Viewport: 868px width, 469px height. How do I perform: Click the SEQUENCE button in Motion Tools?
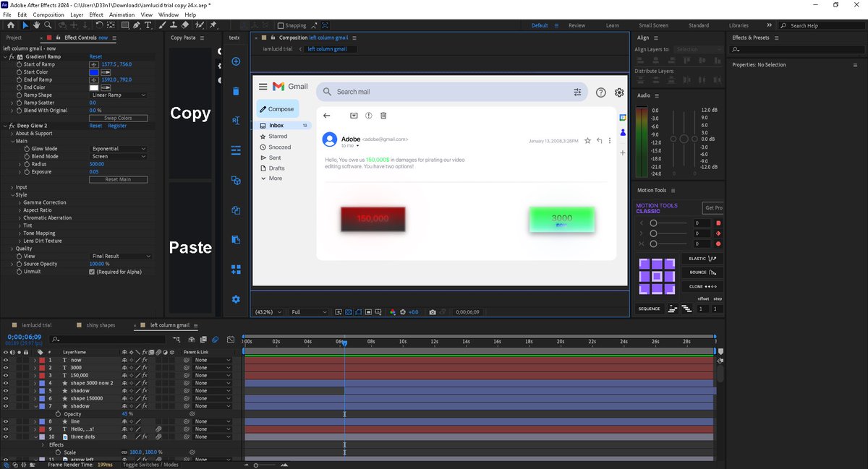tap(649, 309)
